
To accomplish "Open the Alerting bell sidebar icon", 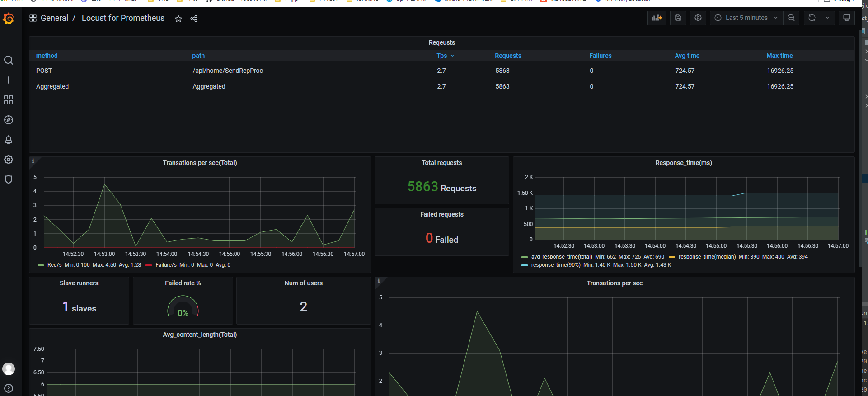I will [x=9, y=140].
